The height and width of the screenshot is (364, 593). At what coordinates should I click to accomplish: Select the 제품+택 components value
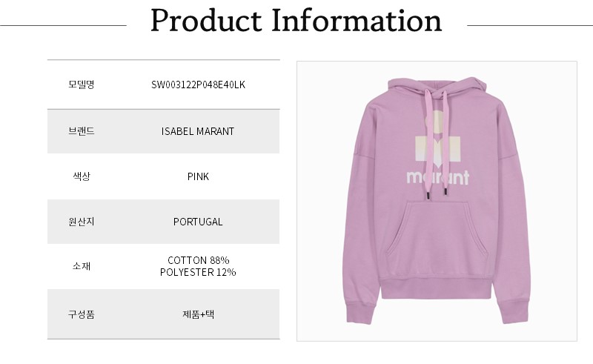(198, 314)
